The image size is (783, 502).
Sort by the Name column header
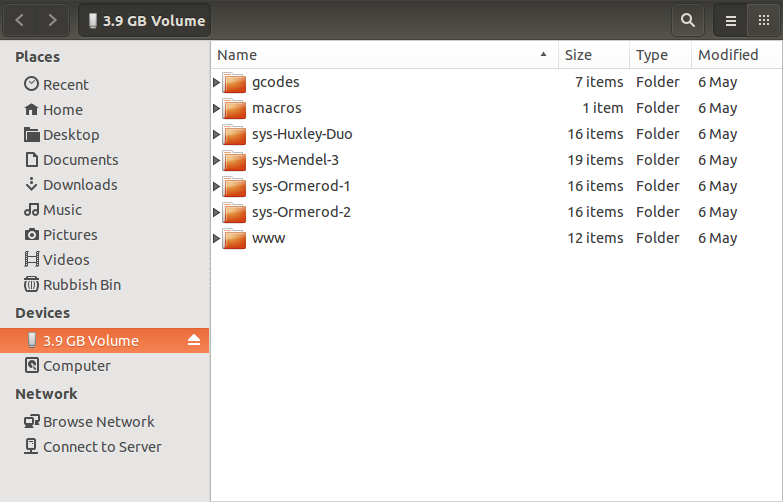coord(385,54)
